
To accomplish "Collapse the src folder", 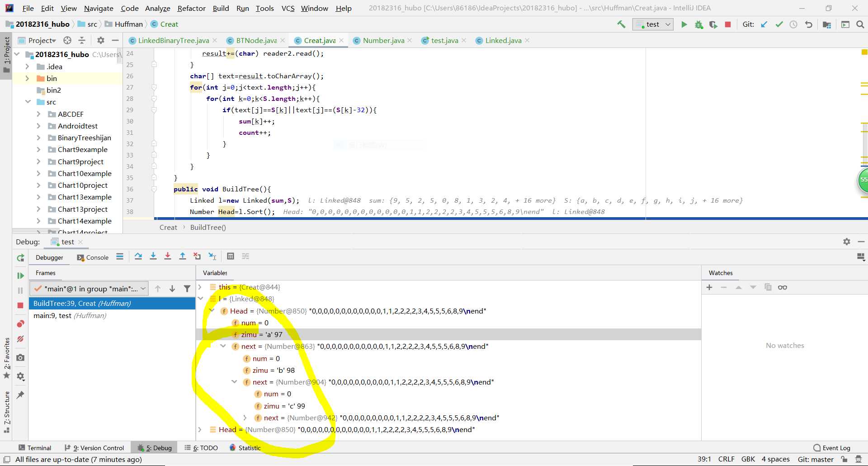I will [x=28, y=102].
